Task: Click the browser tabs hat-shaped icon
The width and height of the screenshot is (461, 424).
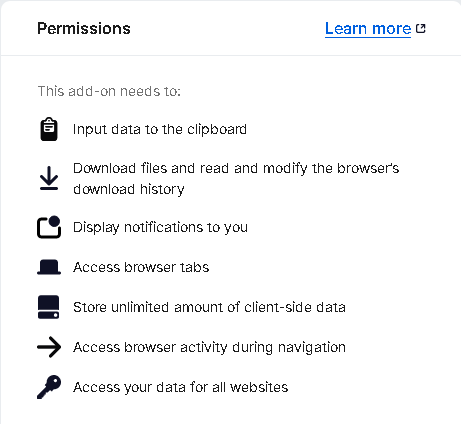Action: 49,267
